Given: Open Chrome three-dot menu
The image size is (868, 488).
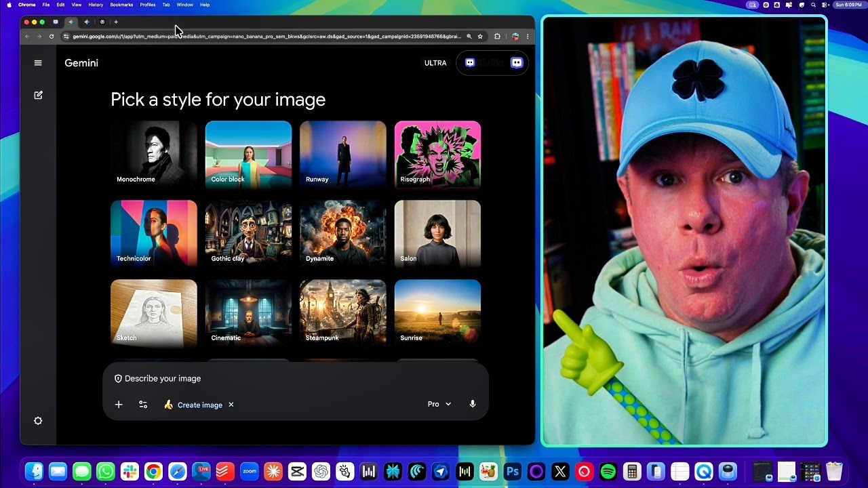Looking at the screenshot, I should (528, 37).
